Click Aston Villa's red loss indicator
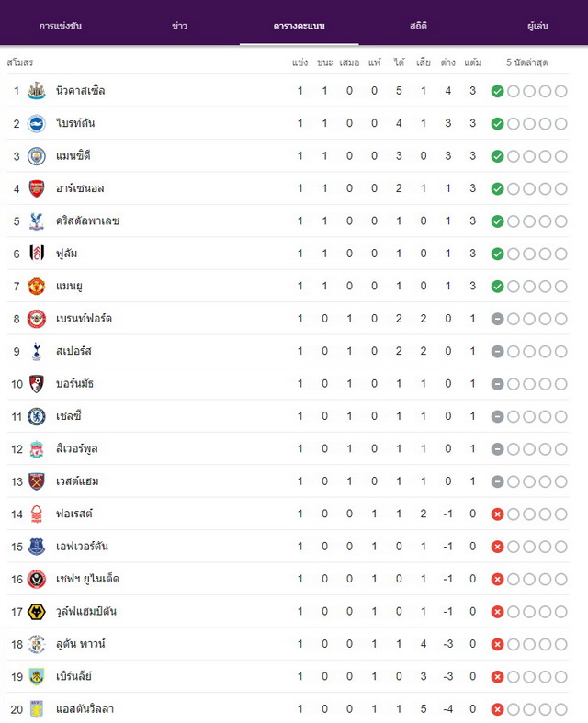The image size is (588, 723). click(x=497, y=709)
